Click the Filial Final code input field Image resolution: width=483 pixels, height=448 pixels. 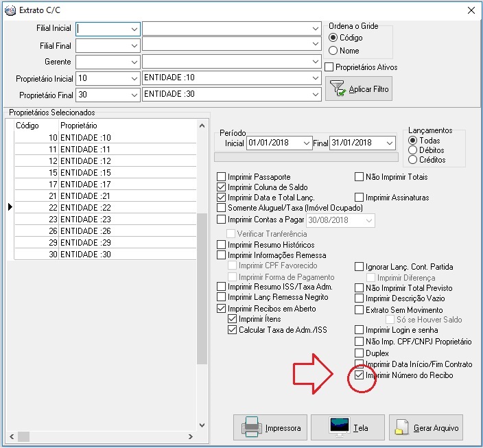pyautogui.click(x=102, y=45)
